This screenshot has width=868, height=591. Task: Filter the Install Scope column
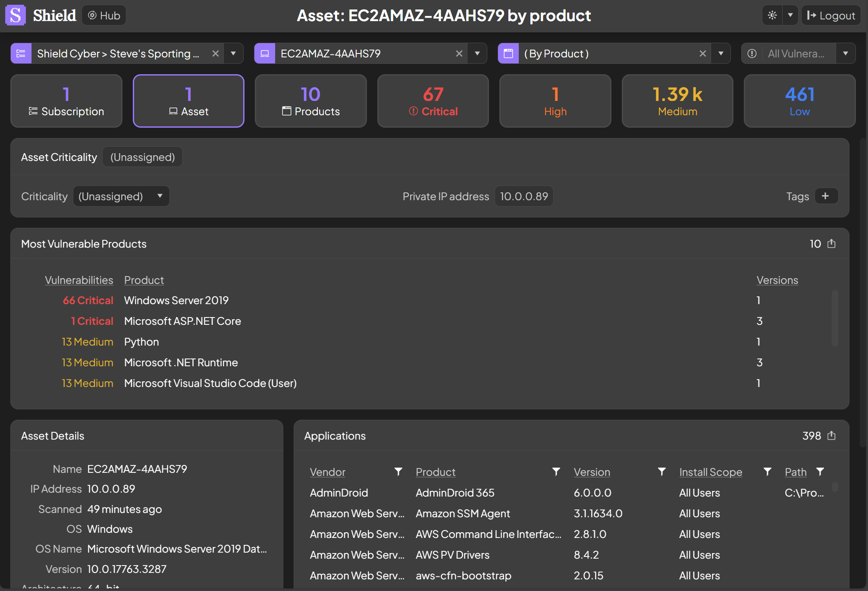tap(768, 472)
